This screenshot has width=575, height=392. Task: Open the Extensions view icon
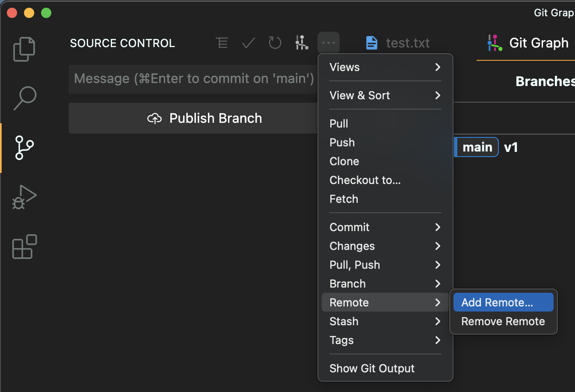(24, 246)
